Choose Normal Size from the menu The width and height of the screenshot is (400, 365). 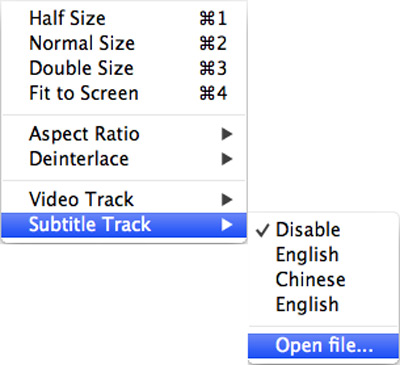click(124, 43)
